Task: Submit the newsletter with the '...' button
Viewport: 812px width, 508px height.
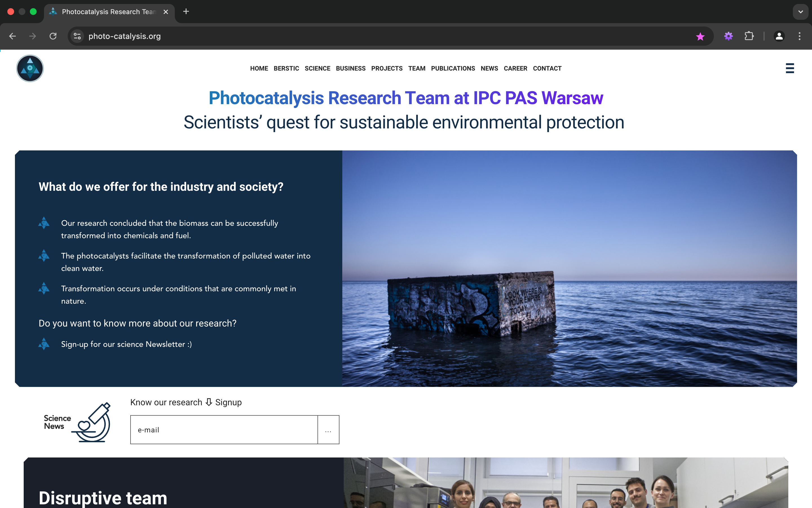Action: [328, 430]
